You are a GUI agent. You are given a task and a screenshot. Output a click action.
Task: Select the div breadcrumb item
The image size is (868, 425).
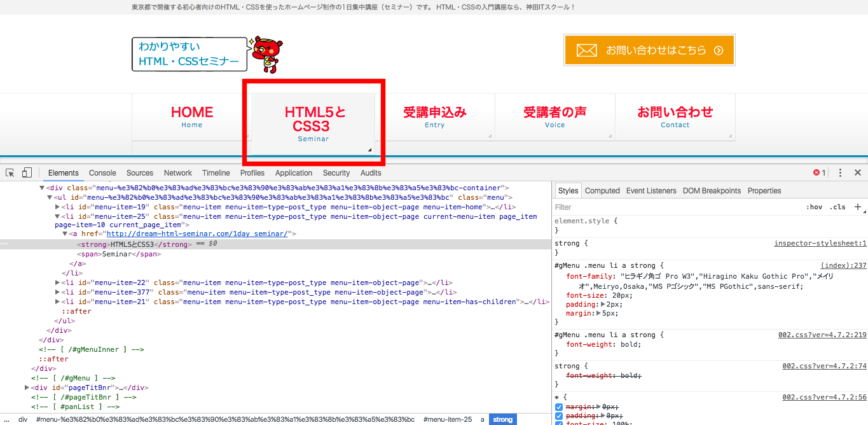tap(23, 419)
